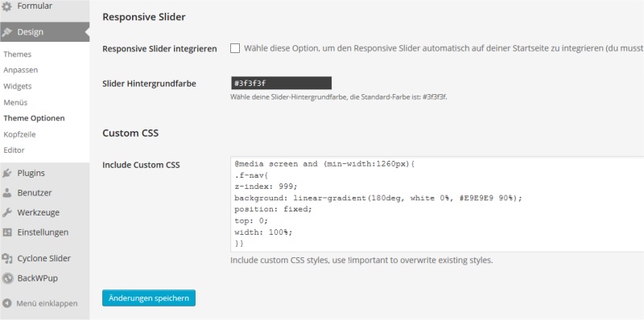
Task: Open the Themes submenu item
Action: 17,54
